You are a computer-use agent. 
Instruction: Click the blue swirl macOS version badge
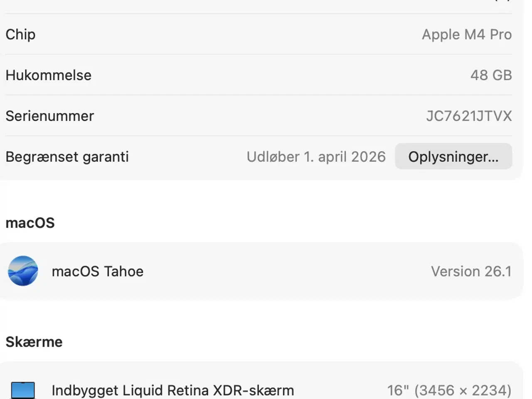pyautogui.click(x=23, y=271)
